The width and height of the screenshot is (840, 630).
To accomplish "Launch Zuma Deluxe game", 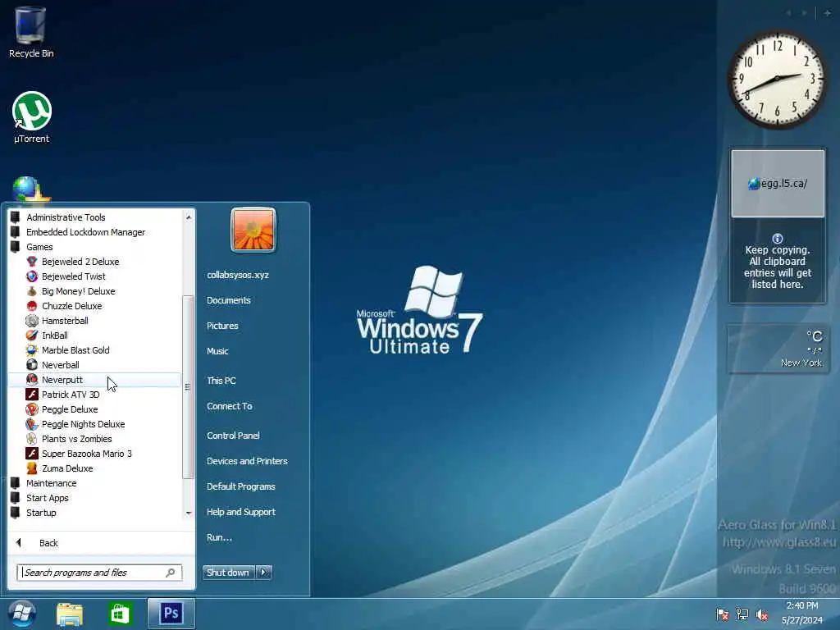I will point(67,468).
